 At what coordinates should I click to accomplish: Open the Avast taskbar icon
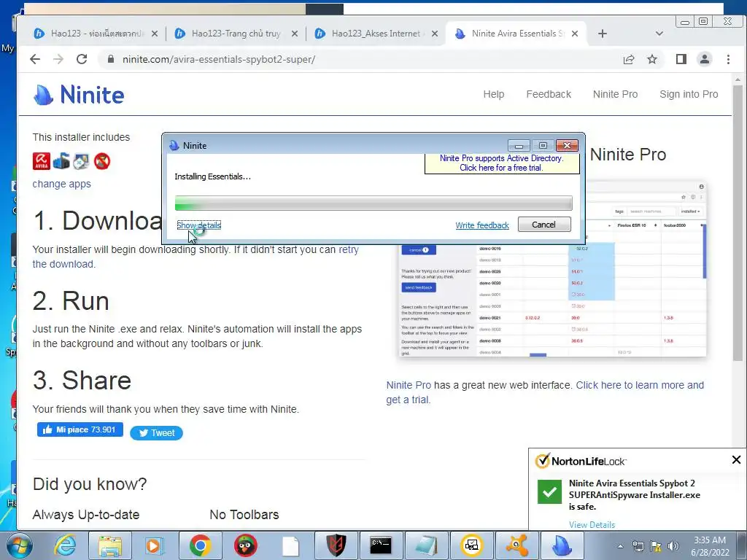tap(516, 545)
